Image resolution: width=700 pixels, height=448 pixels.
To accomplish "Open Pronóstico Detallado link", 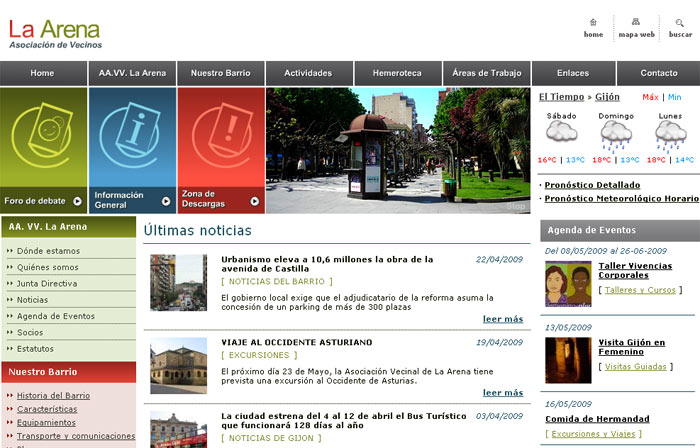I will tap(592, 185).
